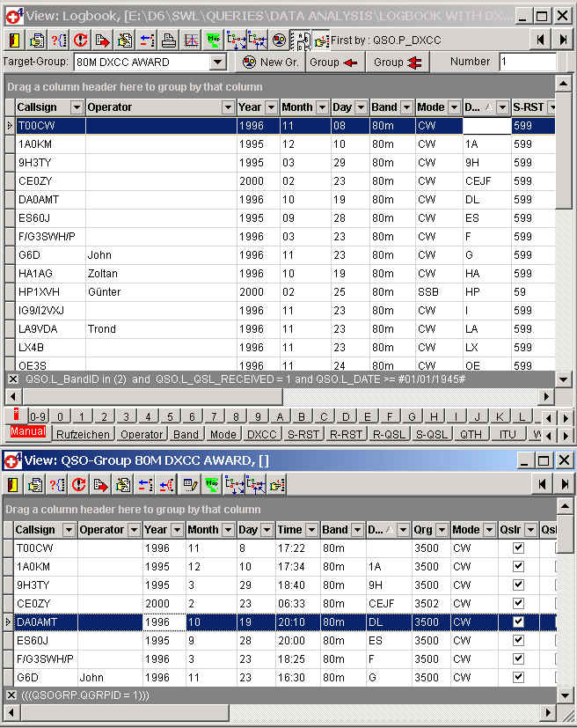This screenshot has width=577, height=728.
Task: Click the red refresh icon in Logbook toolbar
Action: [80, 40]
